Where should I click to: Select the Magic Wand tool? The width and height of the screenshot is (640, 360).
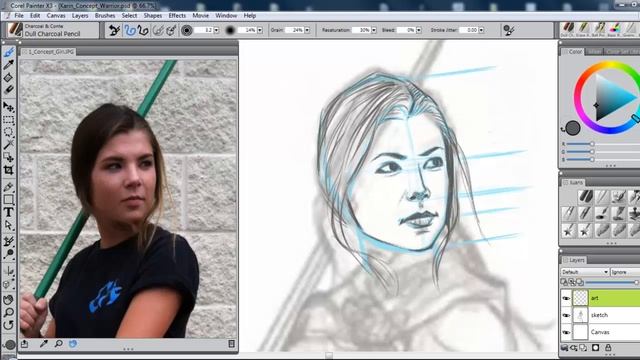(x=9, y=144)
